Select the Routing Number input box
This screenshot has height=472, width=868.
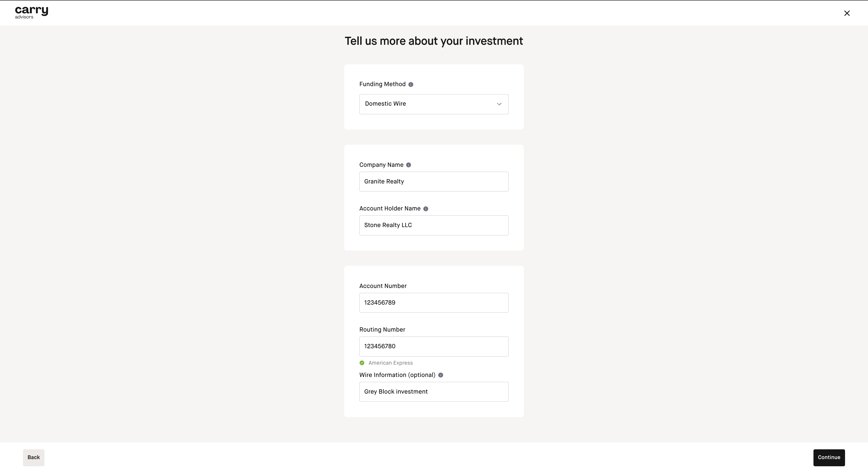click(434, 346)
